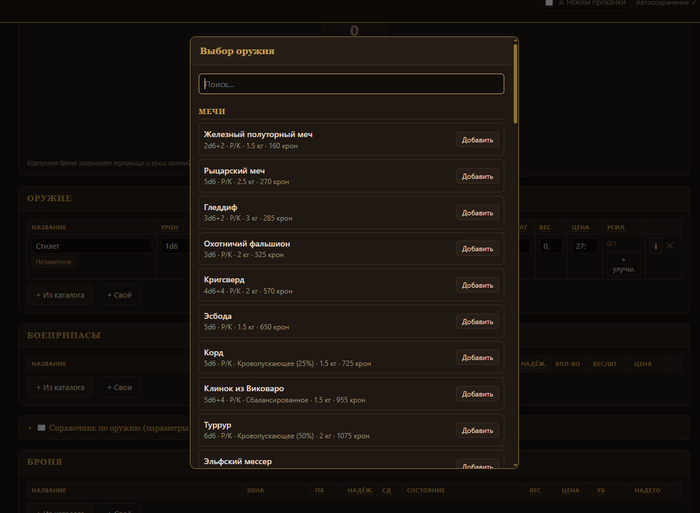Click the НАДЕТО armor column header
This screenshot has width=700, height=513.
647,490
